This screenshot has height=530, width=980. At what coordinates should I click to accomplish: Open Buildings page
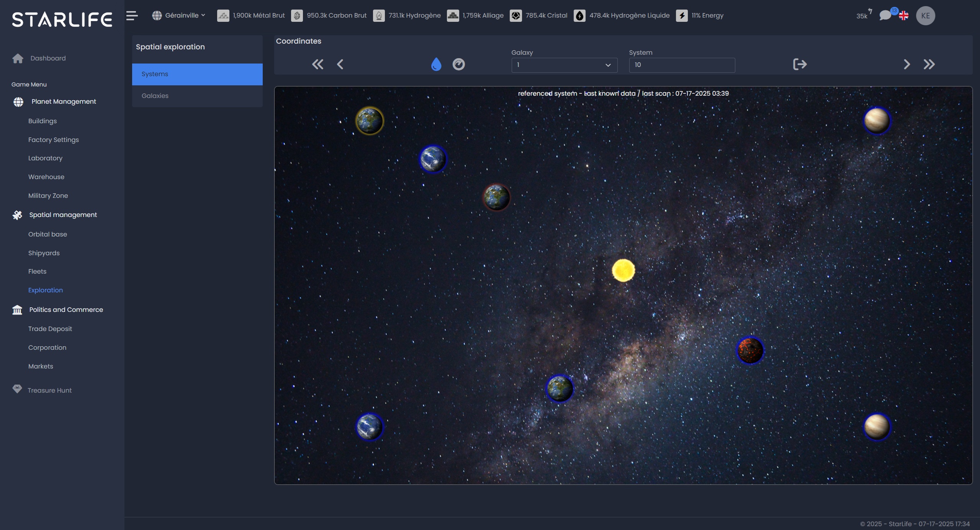point(43,121)
